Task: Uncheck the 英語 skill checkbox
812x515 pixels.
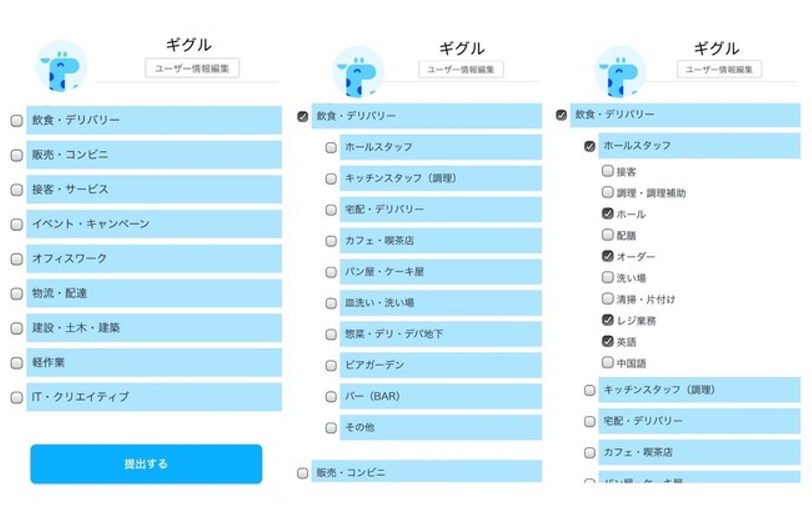Action: click(607, 341)
